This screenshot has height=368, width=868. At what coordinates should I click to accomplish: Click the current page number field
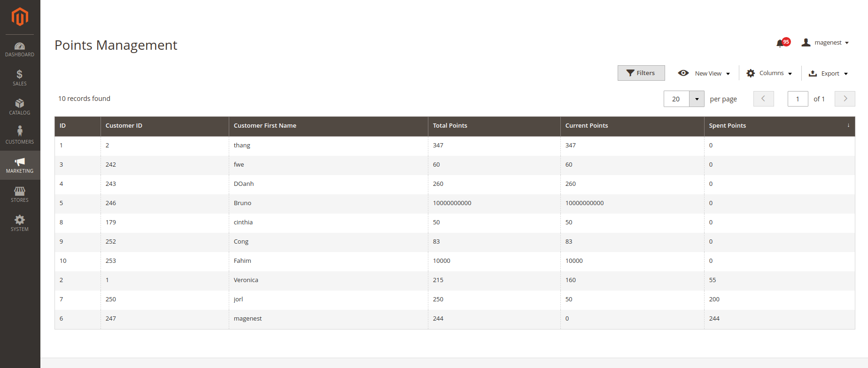point(798,99)
